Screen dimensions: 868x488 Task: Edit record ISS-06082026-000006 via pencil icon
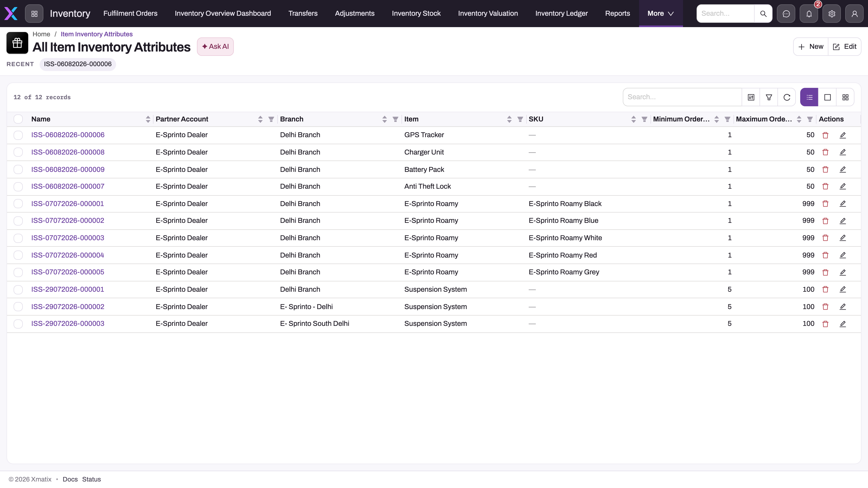843,135
